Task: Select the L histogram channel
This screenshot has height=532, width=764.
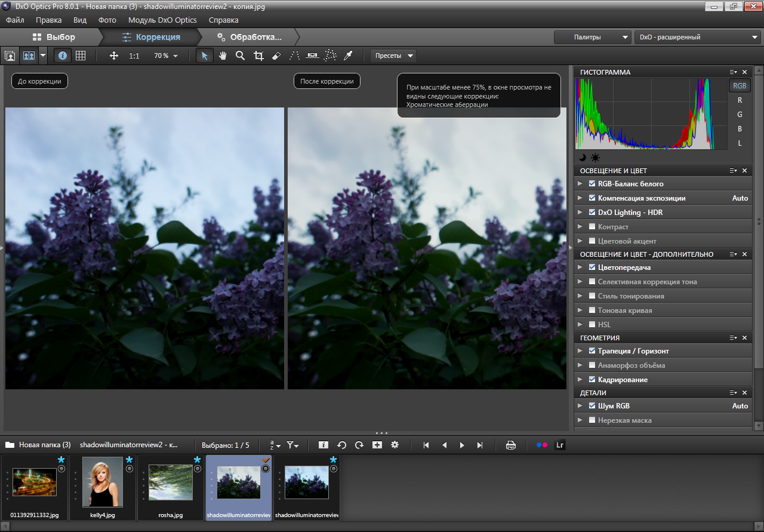Action: [x=740, y=143]
